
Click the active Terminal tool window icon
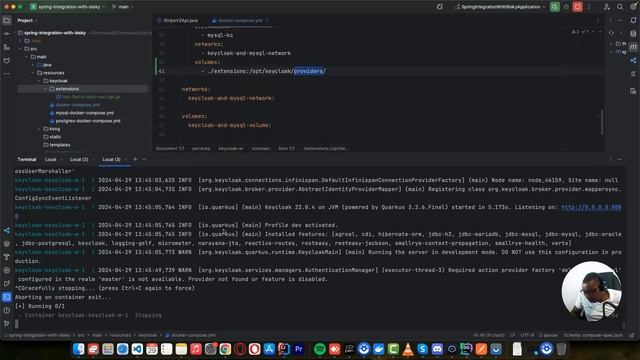(7, 297)
